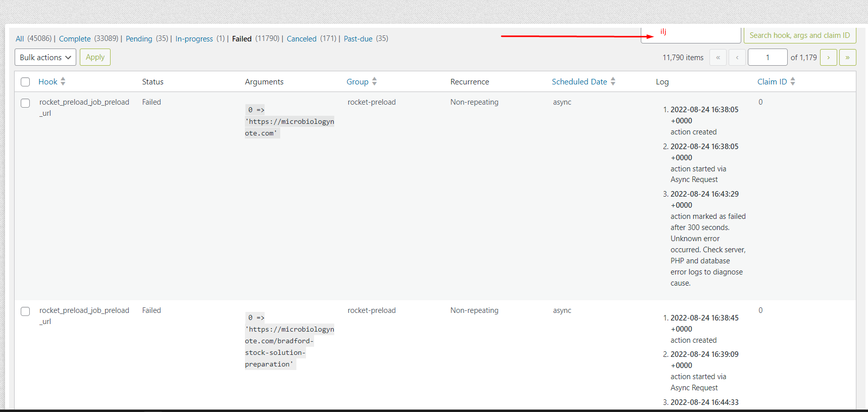Click the Log column header
The width and height of the screenshot is (868, 412).
[x=662, y=82]
